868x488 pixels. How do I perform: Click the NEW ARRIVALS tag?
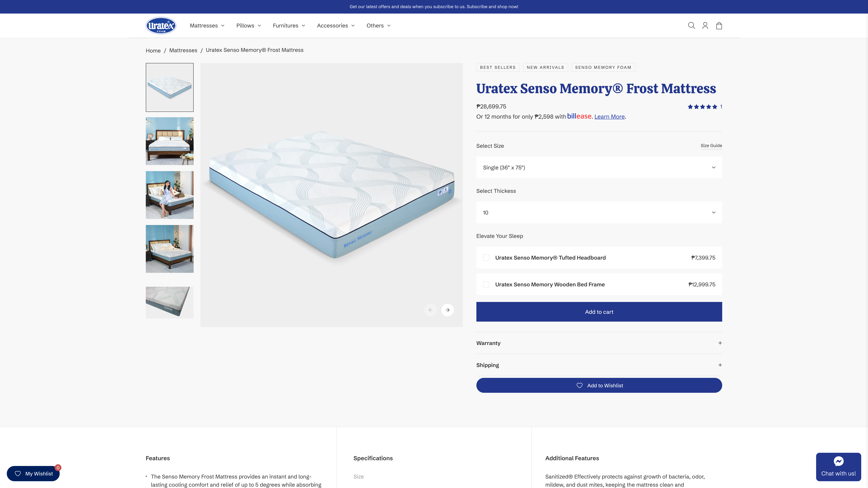click(x=545, y=67)
